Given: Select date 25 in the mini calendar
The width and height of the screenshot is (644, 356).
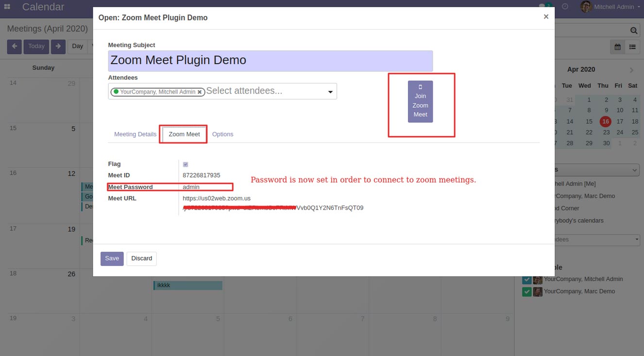Looking at the screenshot, I should pos(635,132).
